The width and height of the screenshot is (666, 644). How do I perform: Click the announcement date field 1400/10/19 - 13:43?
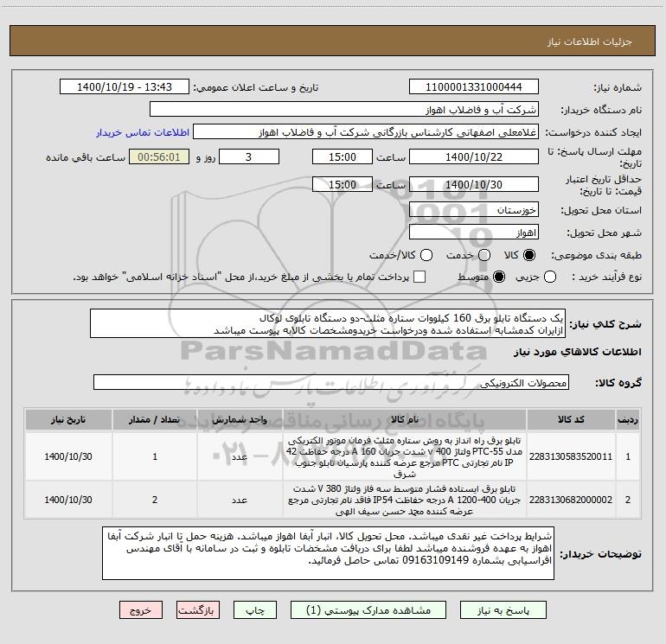pyautogui.click(x=125, y=86)
